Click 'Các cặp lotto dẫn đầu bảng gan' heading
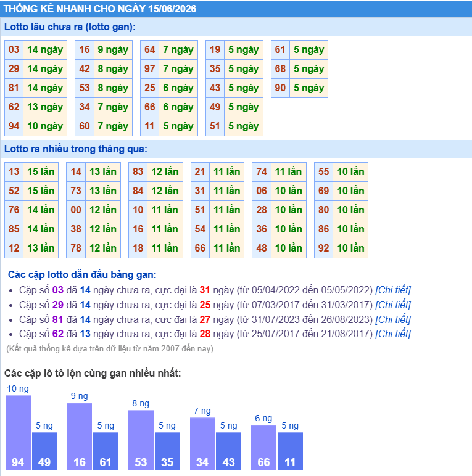 tap(82, 275)
